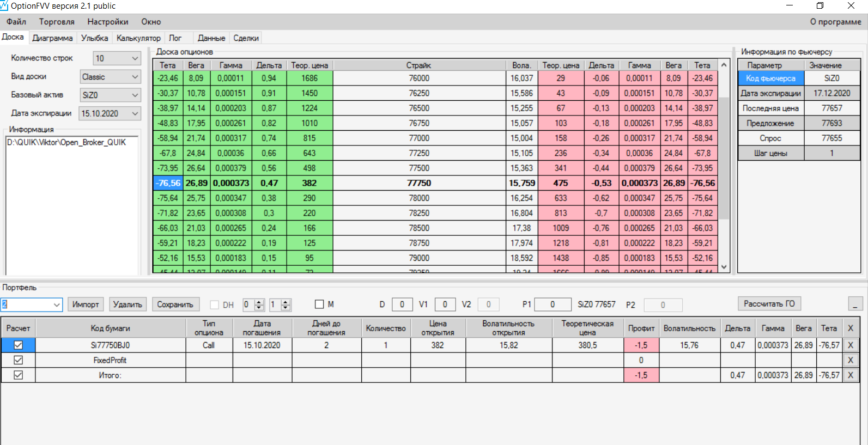Image resolution: width=868 pixels, height=445 pixels.
Task: Switch to the Доска tab
Action: coord(13,37)
